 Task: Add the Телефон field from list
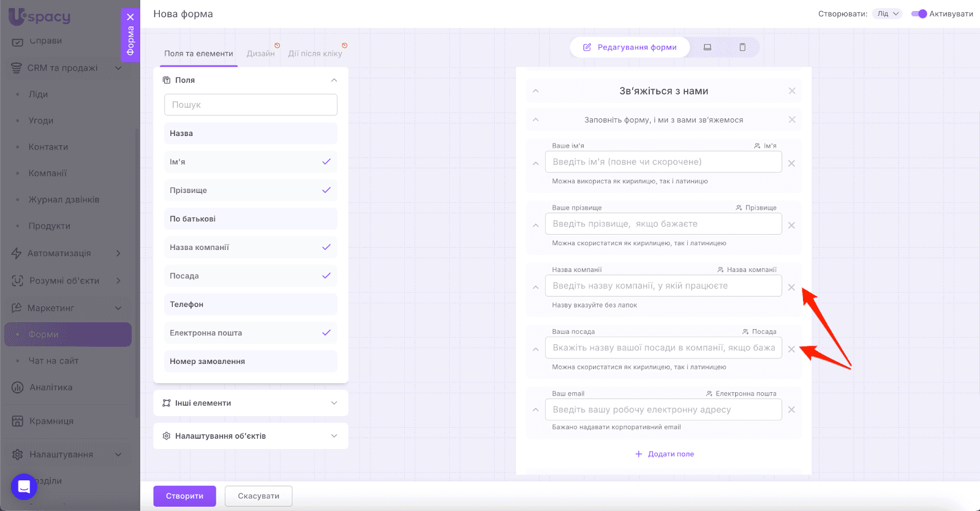tap(251, 305)
